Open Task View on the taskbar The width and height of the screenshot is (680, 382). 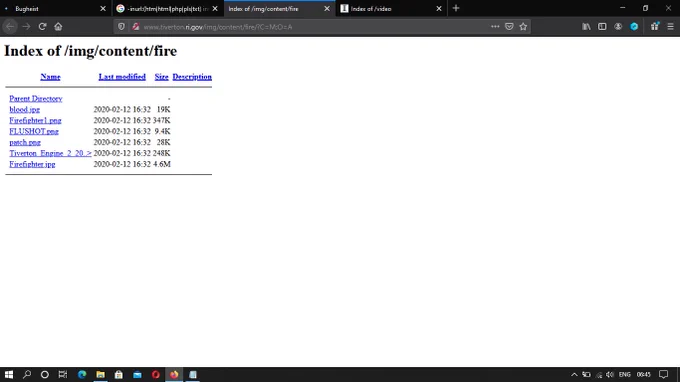63,375
